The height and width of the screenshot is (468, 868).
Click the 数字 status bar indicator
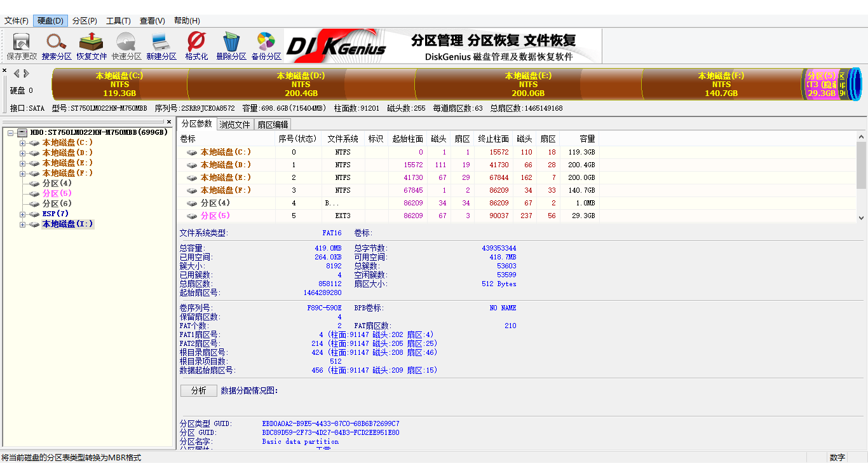[837, 458]
